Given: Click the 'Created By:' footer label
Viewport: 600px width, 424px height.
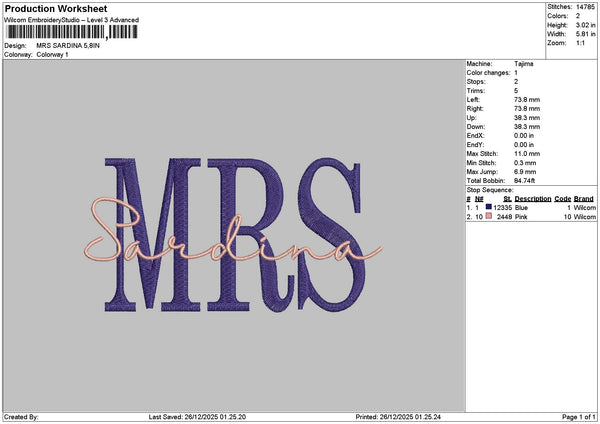Looking at the screenshot, I should pos(21,417).
